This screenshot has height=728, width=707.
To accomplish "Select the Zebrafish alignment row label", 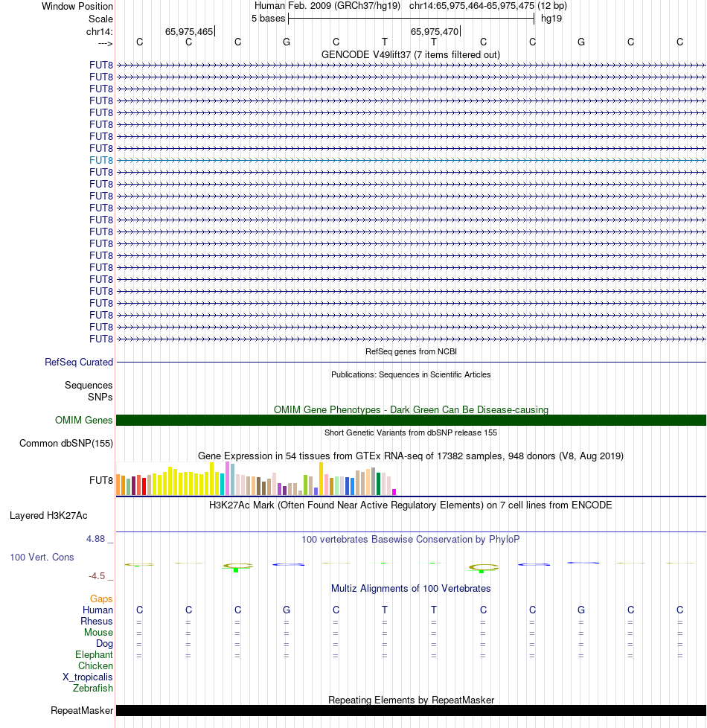I will 93,688.
